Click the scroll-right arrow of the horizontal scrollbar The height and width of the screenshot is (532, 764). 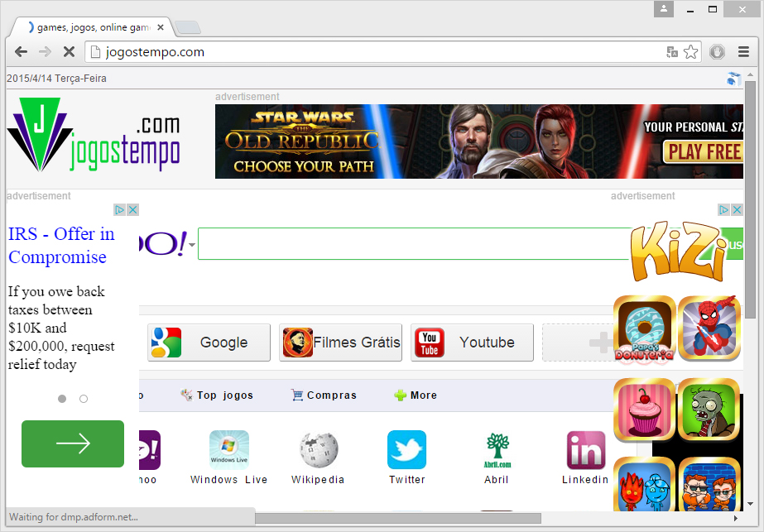point(736,518)
